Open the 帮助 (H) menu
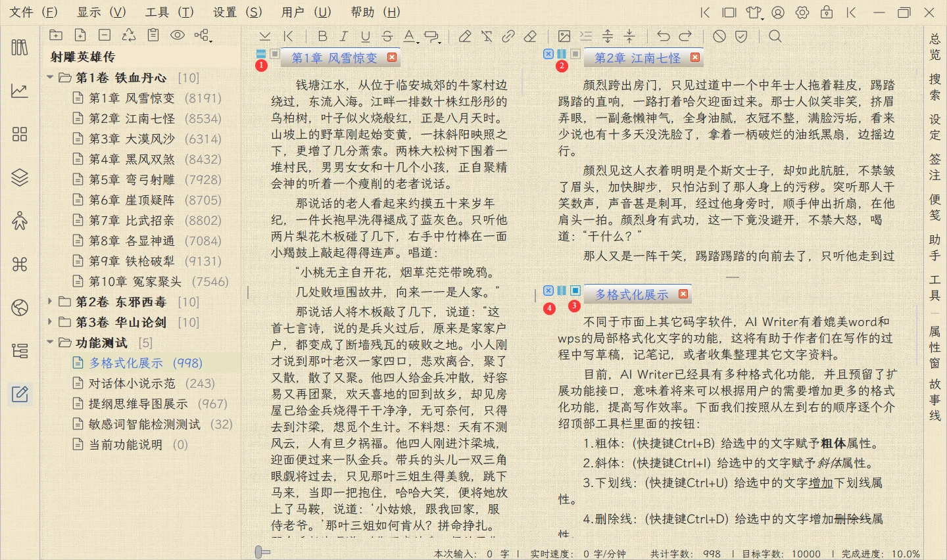947x560 pixels. click(375, 12)
